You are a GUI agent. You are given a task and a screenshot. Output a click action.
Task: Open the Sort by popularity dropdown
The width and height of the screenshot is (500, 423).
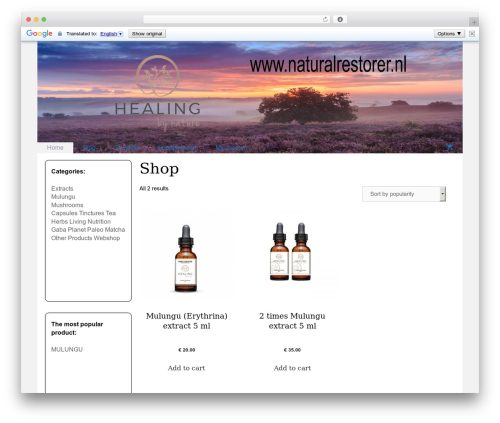coord(404,194)
